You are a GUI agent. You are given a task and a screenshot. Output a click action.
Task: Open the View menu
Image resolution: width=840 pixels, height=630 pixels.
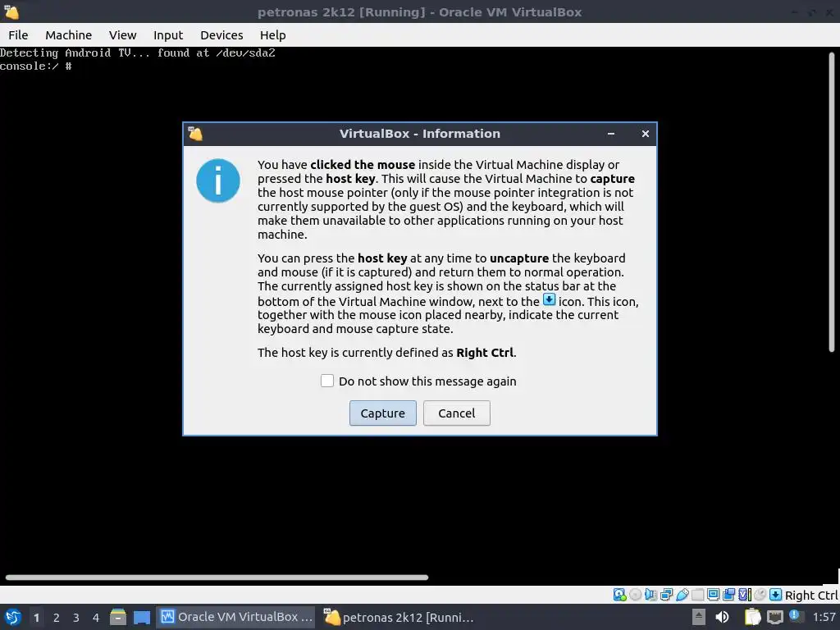123,34
